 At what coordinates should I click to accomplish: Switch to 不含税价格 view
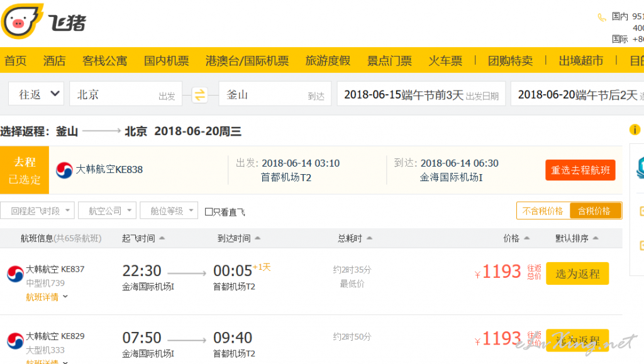pyautogui.click(x=543, y=211)
